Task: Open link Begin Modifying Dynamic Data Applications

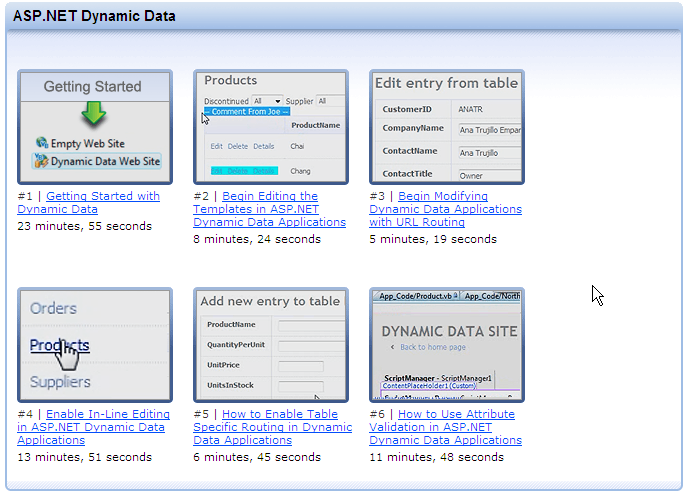Action: point(445,209)
